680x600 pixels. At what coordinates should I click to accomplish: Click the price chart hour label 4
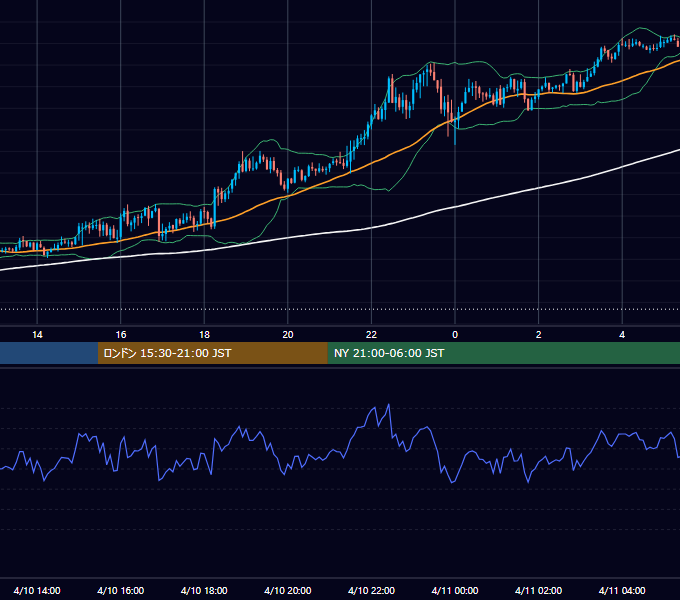pyautogui.click(x=622, y=335)
